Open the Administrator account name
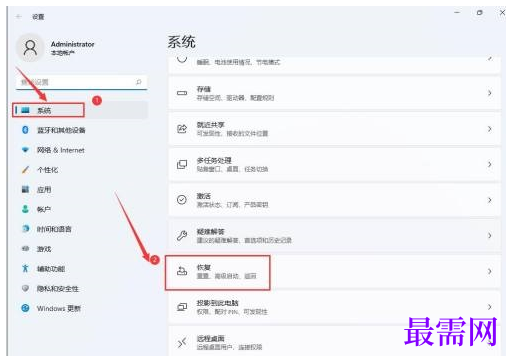 point(72,44)
